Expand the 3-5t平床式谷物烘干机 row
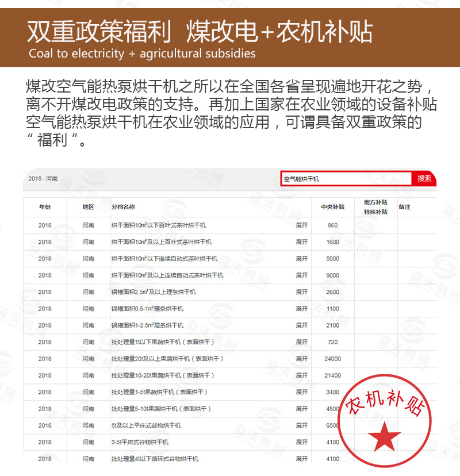Image resolution: width=460 pixels, height=476 pixels. (x=301, y=443)
